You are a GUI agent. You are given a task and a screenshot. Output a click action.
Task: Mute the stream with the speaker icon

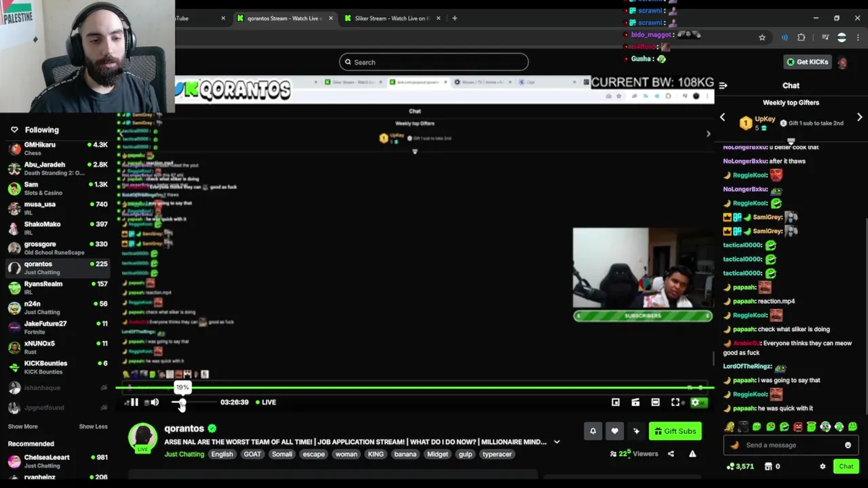(x=155, y=402)
